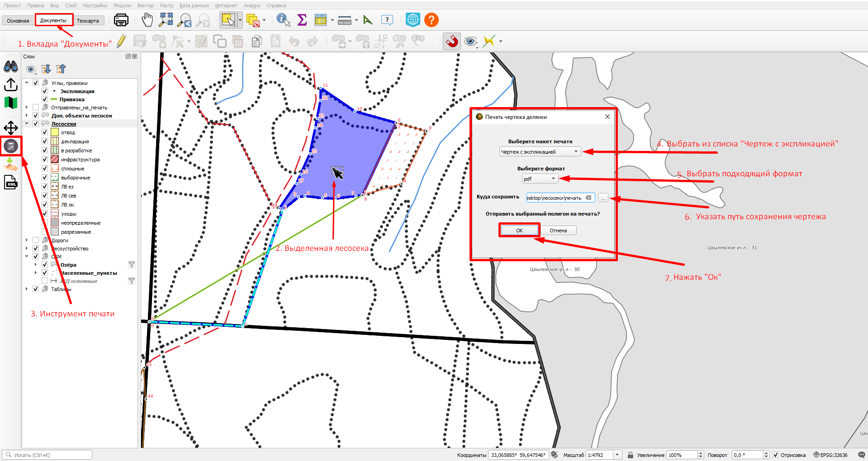Click the download hand icon in sidebar

(11, 165)
